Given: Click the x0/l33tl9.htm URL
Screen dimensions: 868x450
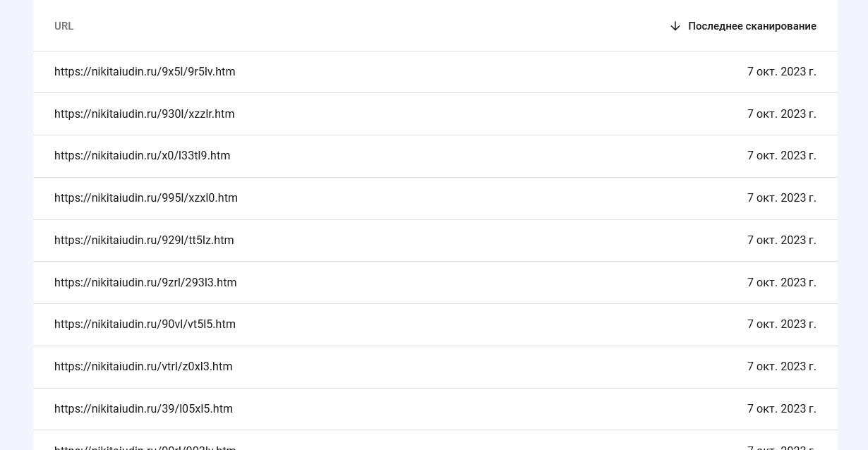Looking at the screenshot, I should [143, 156].
